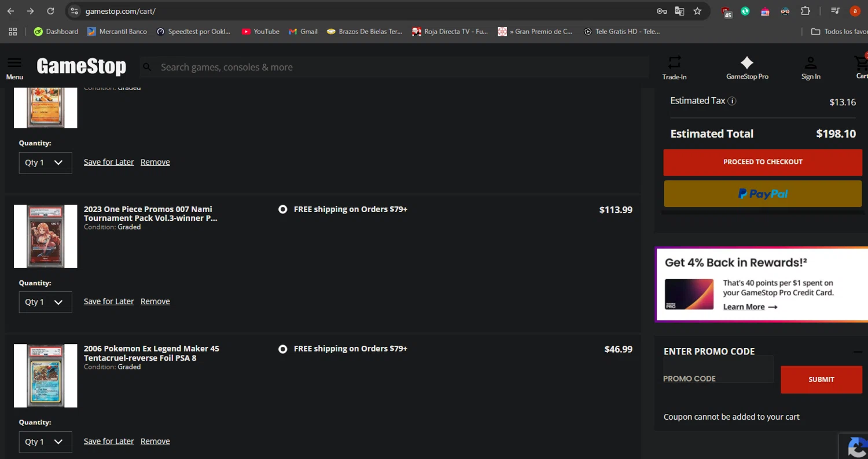This screenshot has width=868, height=459.
Task: Open YouTube bookmark
Action: tap(260, 32)
